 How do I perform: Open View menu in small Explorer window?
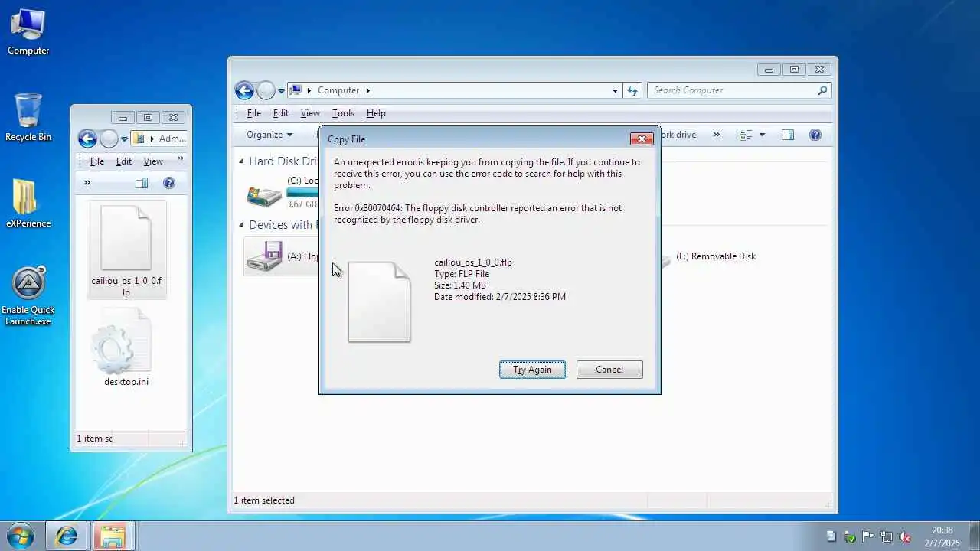click(153, 161)
